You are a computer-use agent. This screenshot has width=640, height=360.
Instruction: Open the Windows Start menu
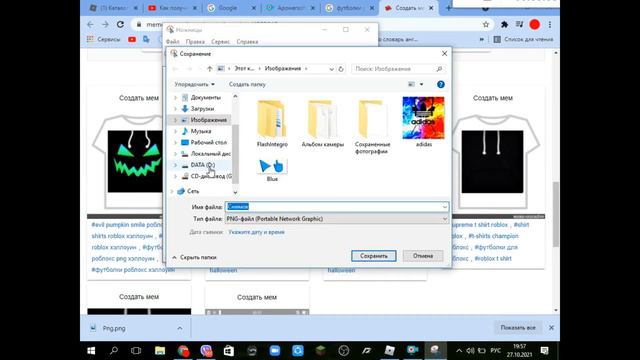pyautogui.click(x=91, y=351)
